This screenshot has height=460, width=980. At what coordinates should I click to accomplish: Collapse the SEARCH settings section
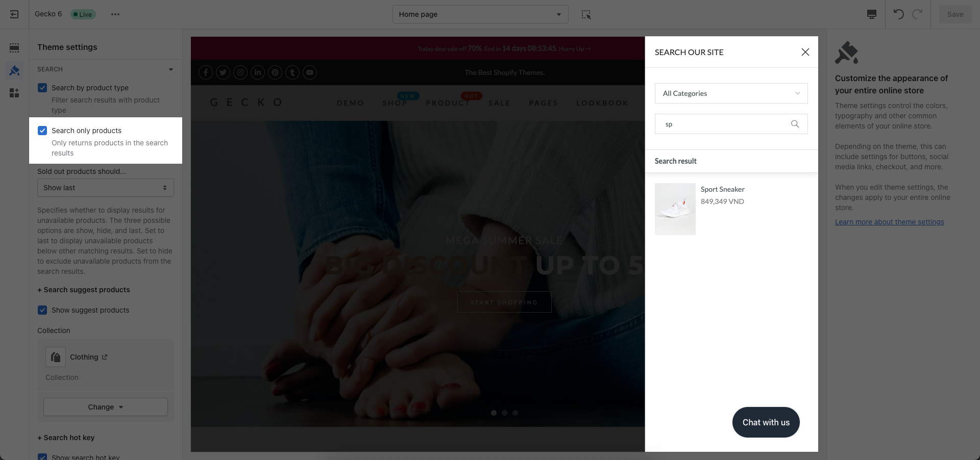point(171,69)
